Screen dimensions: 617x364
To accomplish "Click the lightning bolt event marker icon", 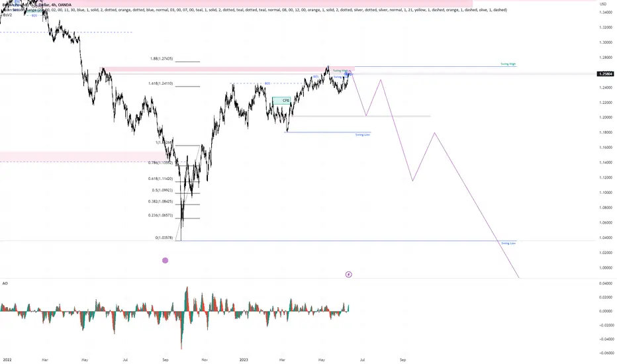I will [x=349, y=274].
